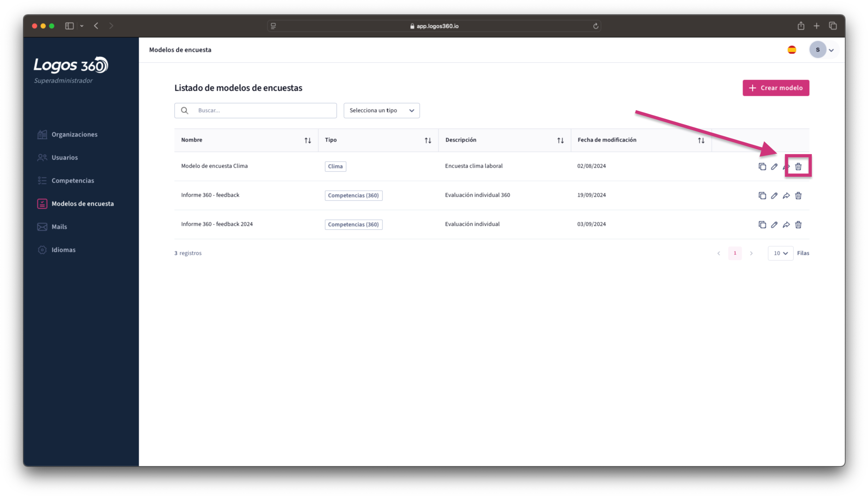Click the Buscar search field
This screenshot has width=868, height=496.
click(x=256, y=110)
